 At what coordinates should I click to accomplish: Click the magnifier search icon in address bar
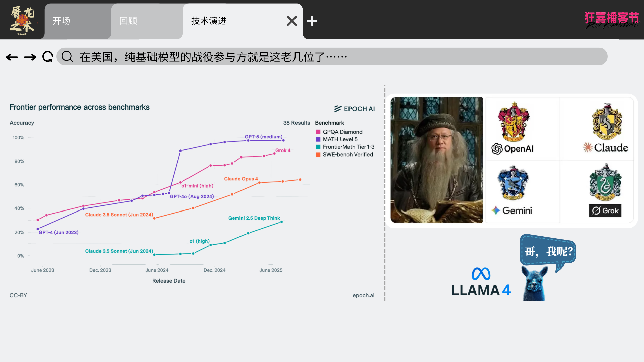tap(67, 57)
